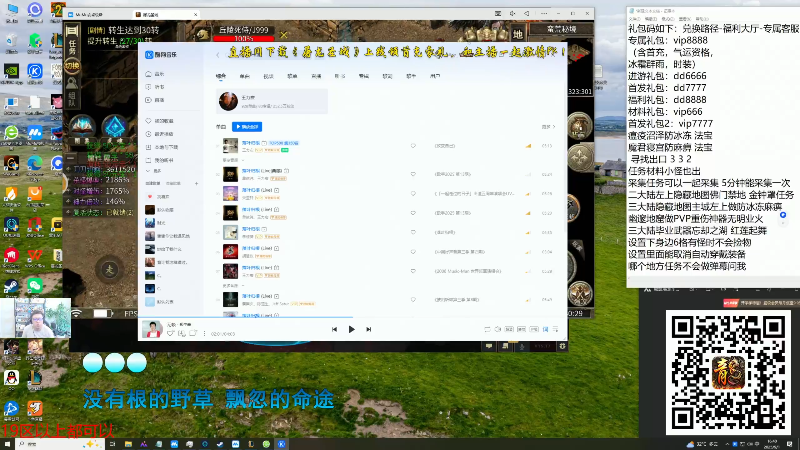Open the play queue list icon
This screenshot has height=450, width=800.
(x=556, y=329)
